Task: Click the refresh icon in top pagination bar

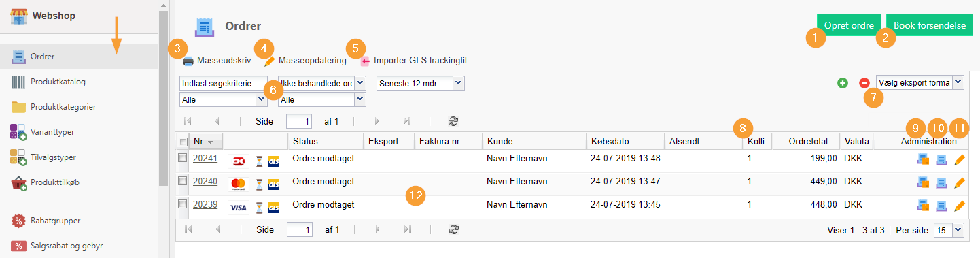Action: [453, 121]
